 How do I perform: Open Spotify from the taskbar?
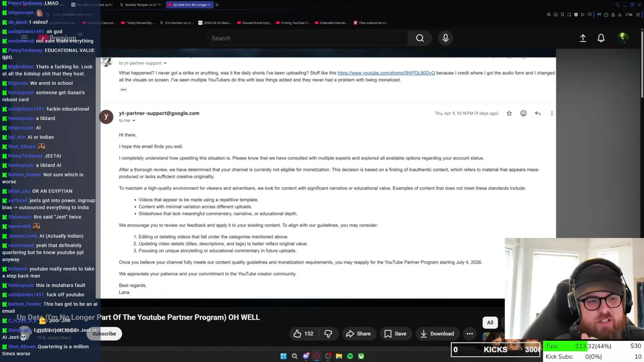[x=350, y=356]
